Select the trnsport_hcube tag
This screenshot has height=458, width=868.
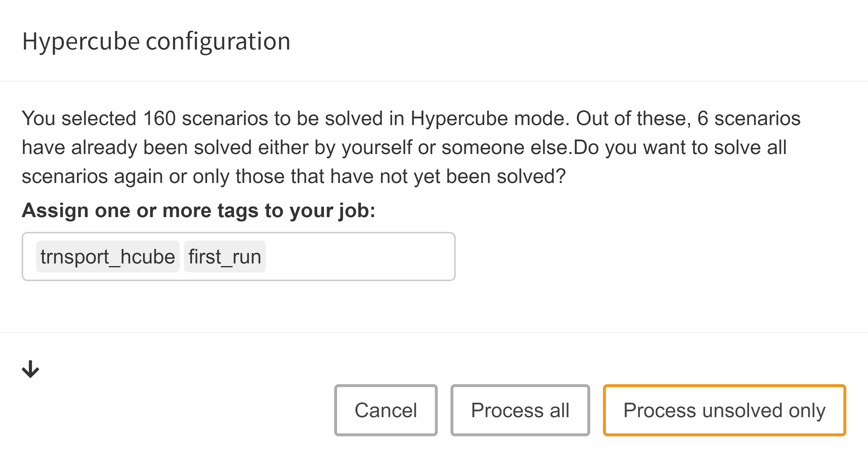pyautogui.click(x=108, y=257)
